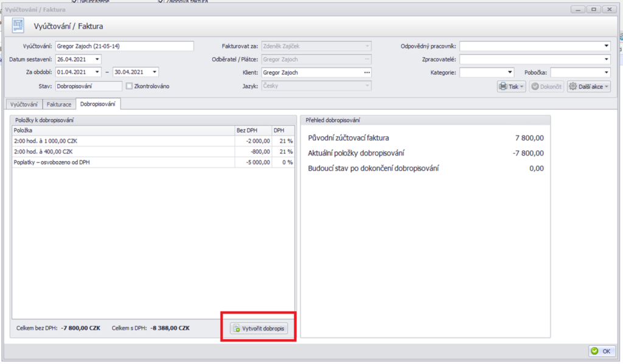Screen dimensions: 623x364
Task: Expand the Odpovědný pracovník dropdown
Action: (606, 46)
